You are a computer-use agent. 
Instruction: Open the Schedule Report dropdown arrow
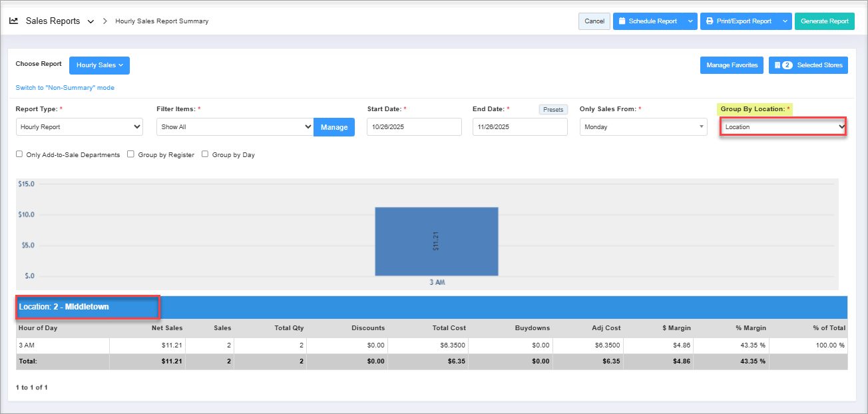click(690, 21)
